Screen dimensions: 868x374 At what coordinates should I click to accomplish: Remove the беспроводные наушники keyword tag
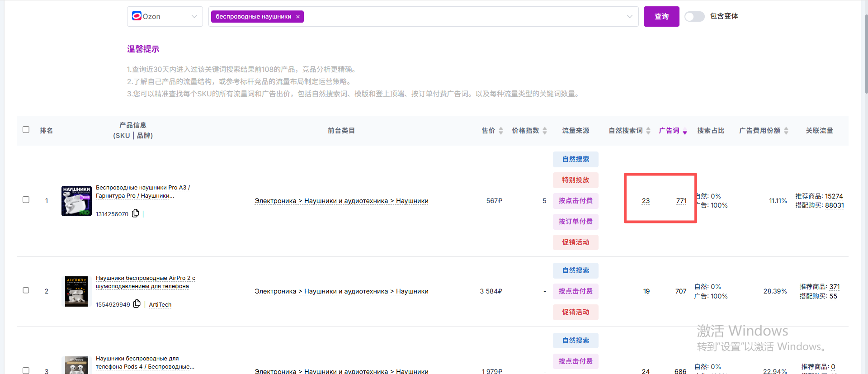298,17
